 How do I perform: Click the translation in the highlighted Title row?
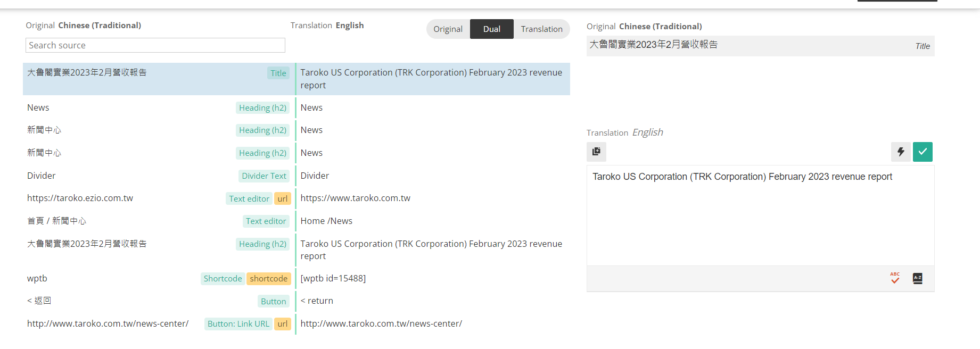point(431,79)
